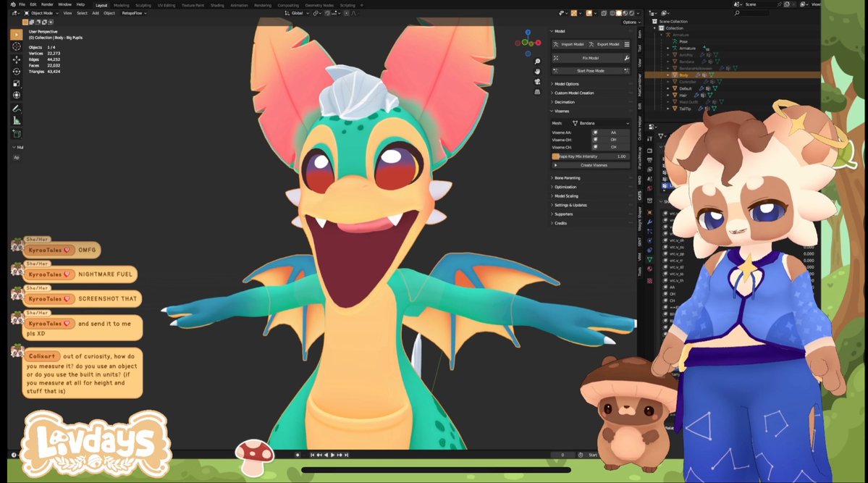This screenshot has width=868, height=483.
Task: Select the Move tool
Action: (x=16, y=59)
